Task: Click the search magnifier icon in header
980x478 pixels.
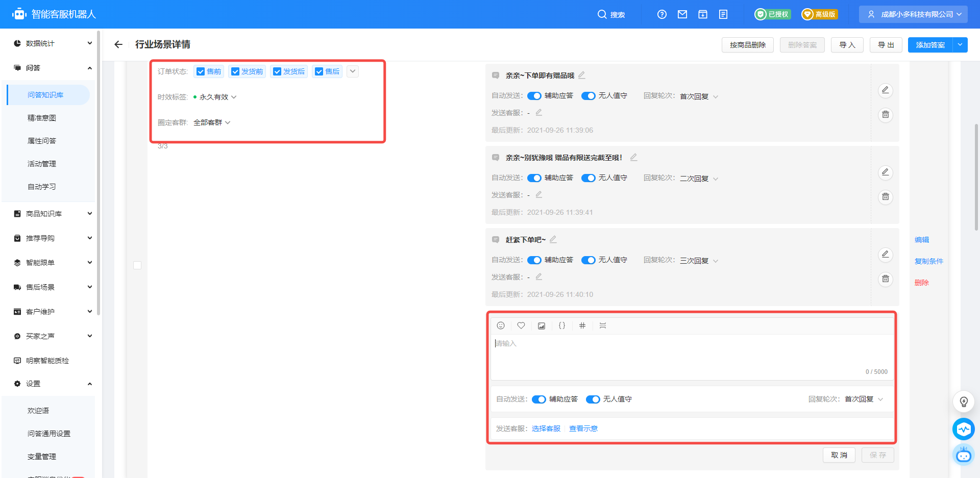Action: [x=602, y=14]
